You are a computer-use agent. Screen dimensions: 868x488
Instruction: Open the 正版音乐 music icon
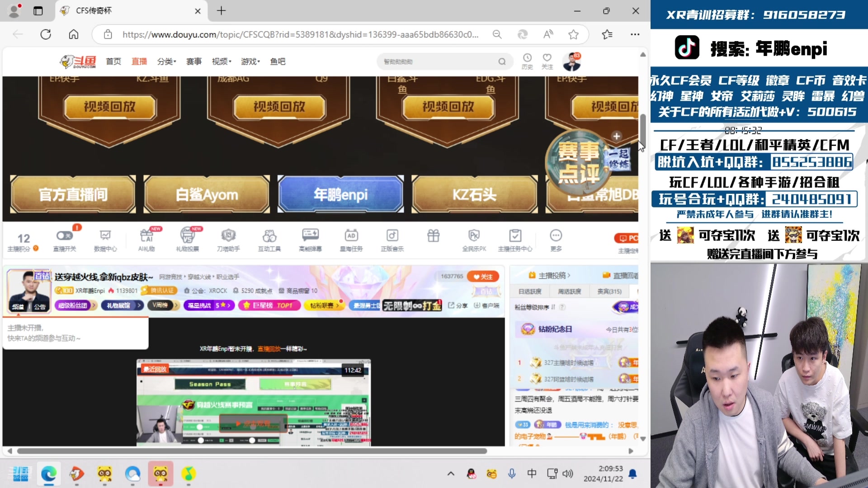[392, 240]
